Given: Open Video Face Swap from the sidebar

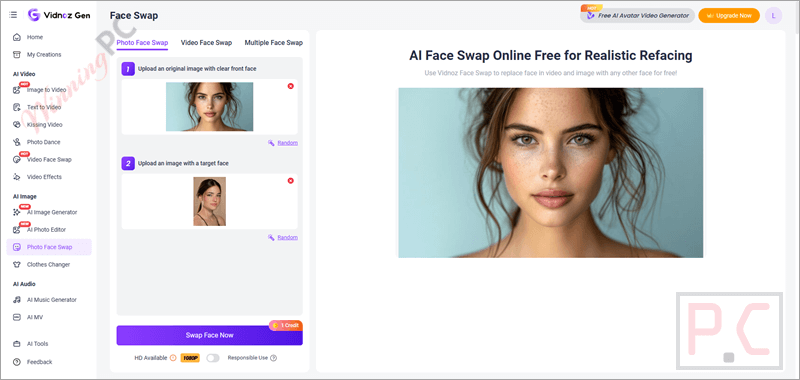Looking at the screenshot, I should click(49, 160).
